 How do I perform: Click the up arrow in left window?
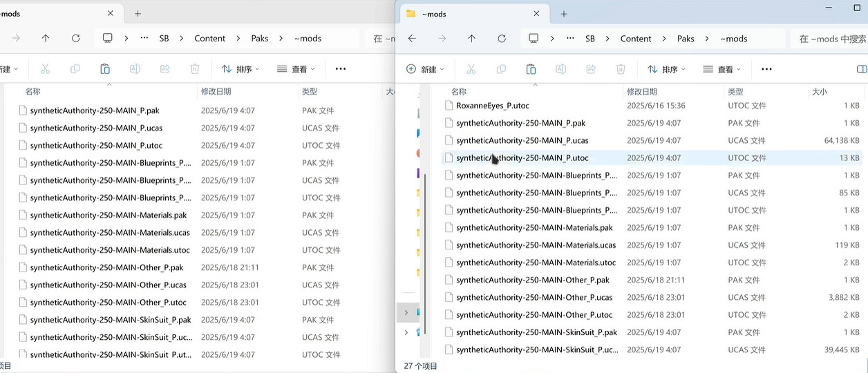(x=46, y=39)
